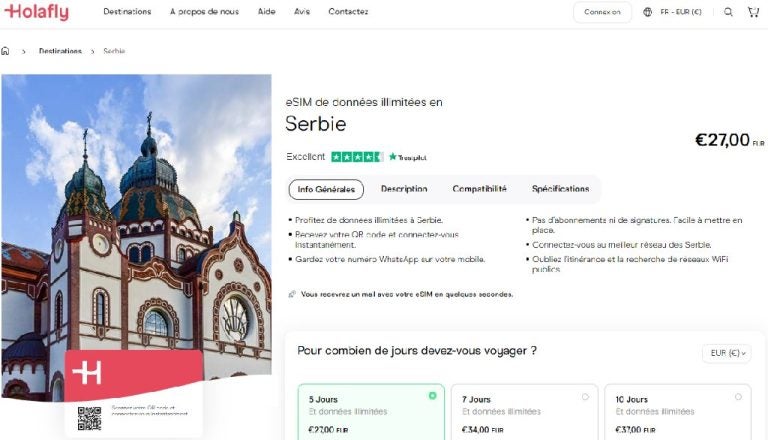The height and width of the screenshot is (440, 768).
Task: Select the 7 Jours radio button
Action: (585, 396)
